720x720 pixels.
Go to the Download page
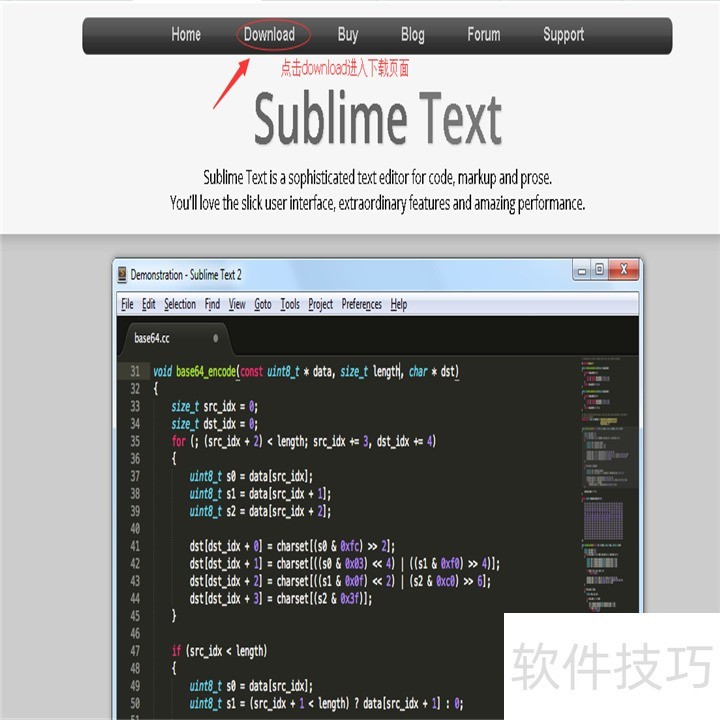click(x=270, y=34)
